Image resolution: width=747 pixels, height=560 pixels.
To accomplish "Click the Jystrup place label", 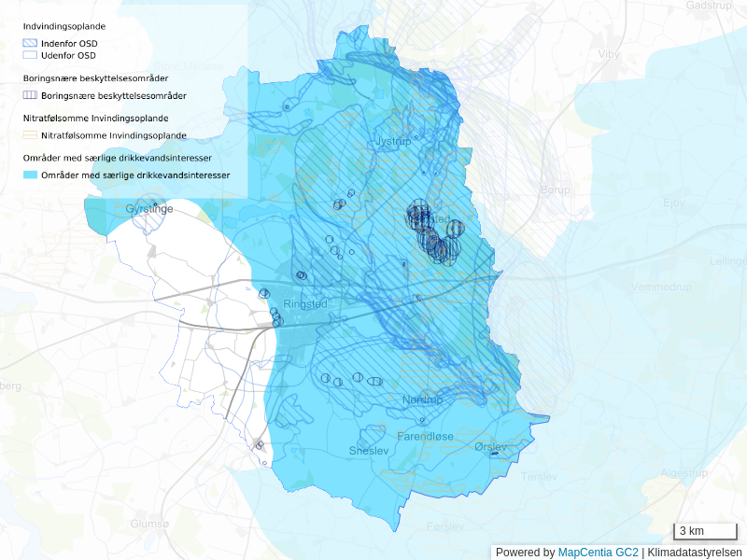I will 392,142.
